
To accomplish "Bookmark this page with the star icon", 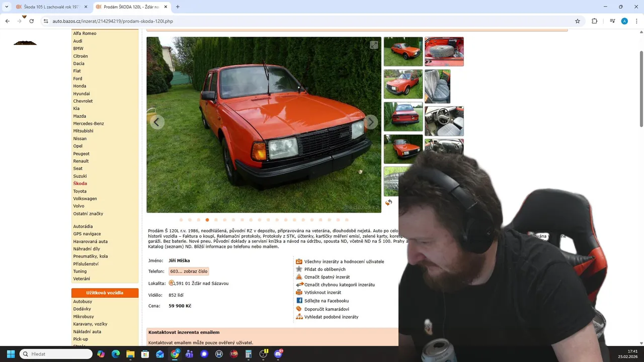I will (x=578, y=21).
